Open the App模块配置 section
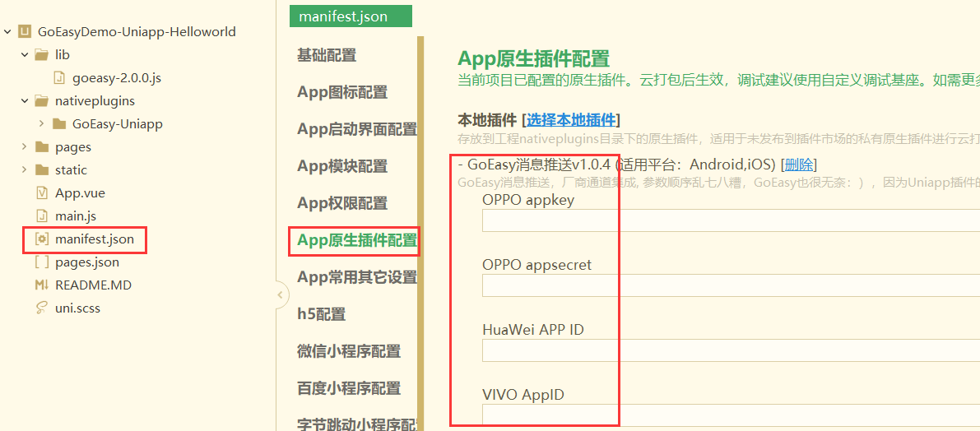 coord(341,166)
